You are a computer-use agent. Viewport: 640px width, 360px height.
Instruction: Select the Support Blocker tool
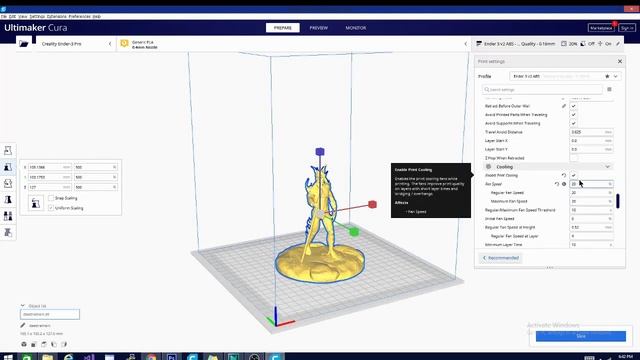point(8,232)
